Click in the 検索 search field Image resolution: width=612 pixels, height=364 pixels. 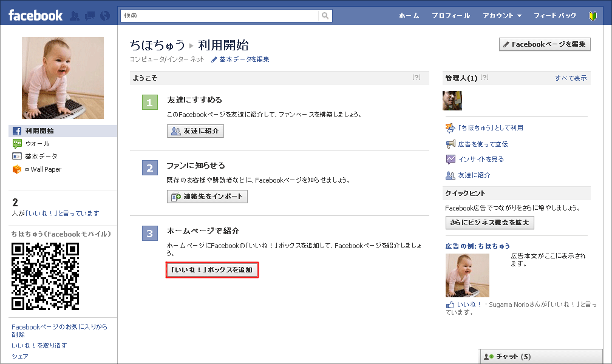[220, 16]
